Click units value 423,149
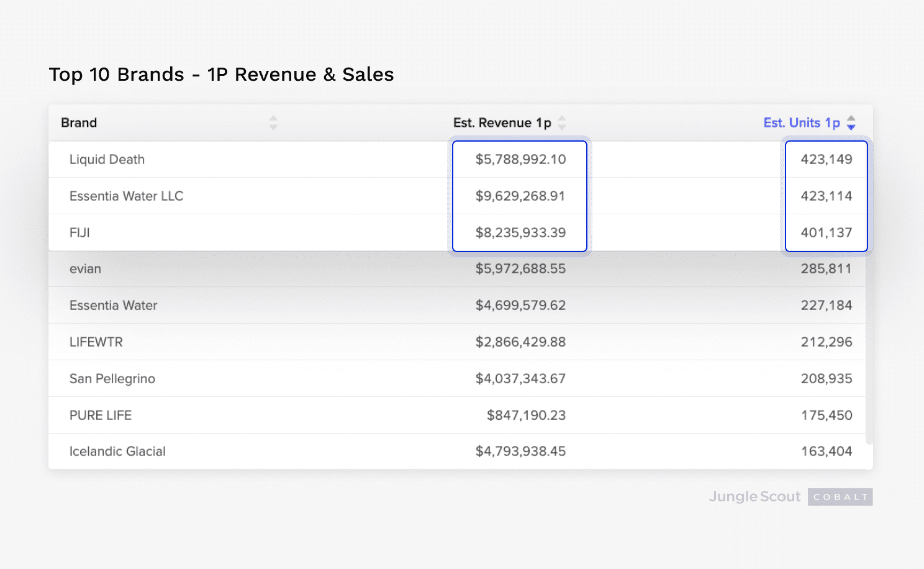 click(x=827, y=160)
